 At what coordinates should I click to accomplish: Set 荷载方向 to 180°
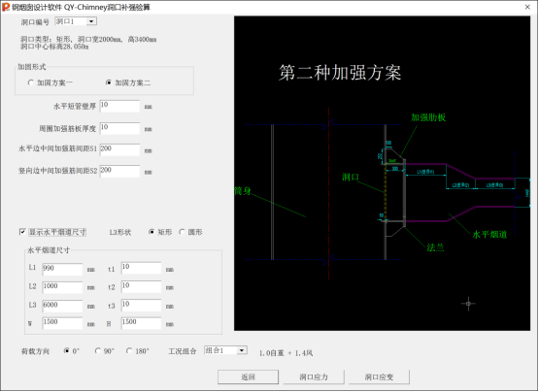click(129, 351)
